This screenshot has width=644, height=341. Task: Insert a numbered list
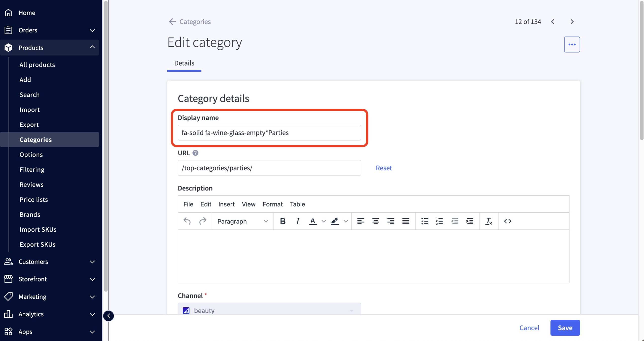coord(439,221)
